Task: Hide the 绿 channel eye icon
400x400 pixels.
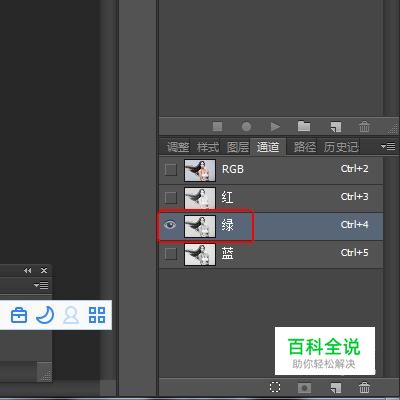Action: (x=170, y=225)
